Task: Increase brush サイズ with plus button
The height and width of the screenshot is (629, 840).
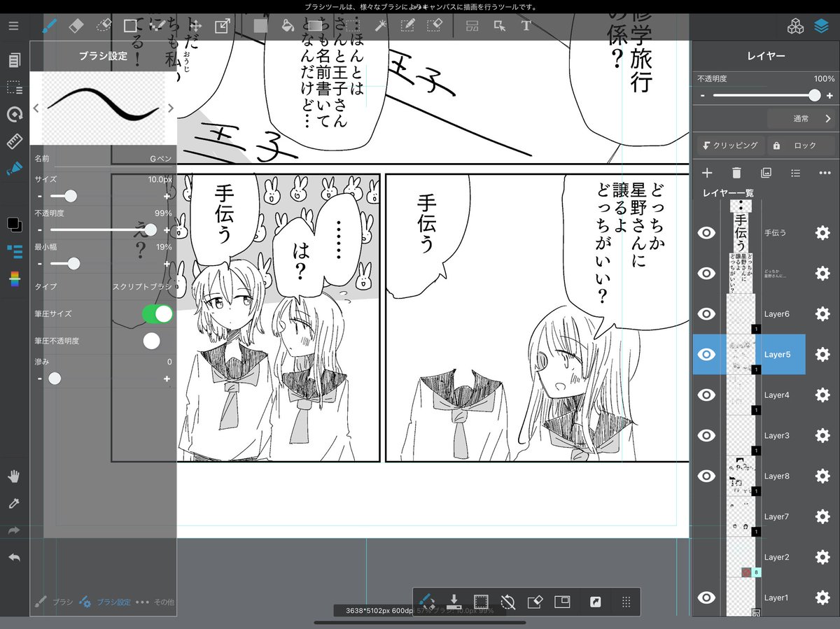Action: tap(167, 197)
